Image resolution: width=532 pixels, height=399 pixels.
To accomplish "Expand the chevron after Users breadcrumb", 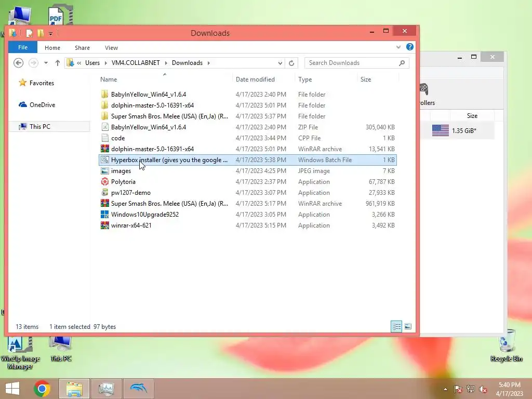I will [x=105, y=63].
